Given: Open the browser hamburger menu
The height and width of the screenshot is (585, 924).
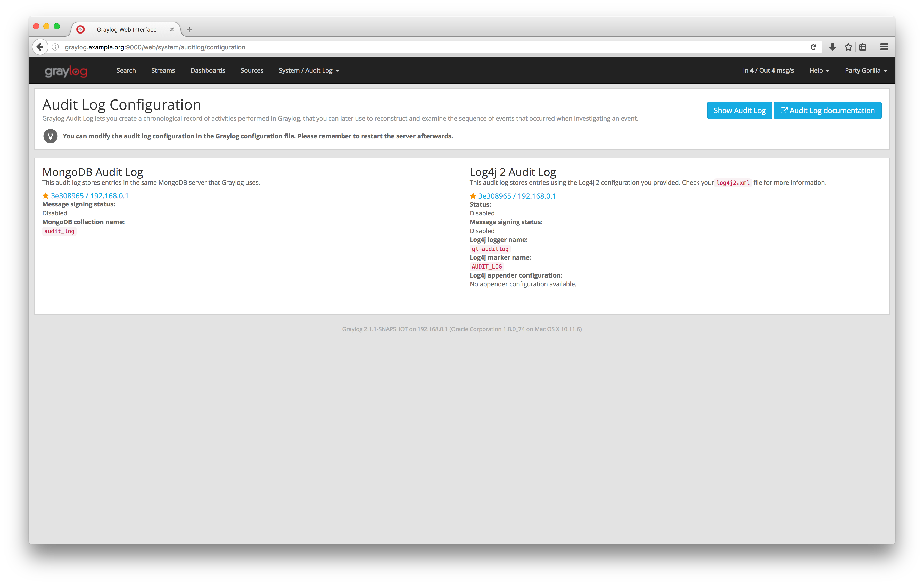Looking at the screenshot, I should 884,47.
